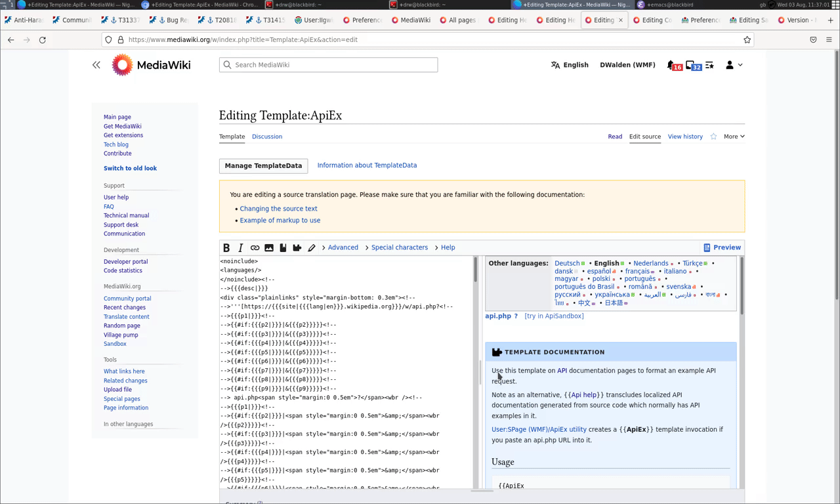Switch to the Discussion tab
Screen dimensions: 840x504
point(267,136)
